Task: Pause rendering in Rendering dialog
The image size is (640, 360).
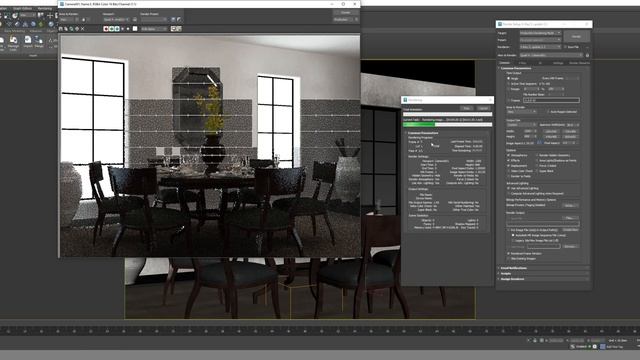Action: click(467, 108)
